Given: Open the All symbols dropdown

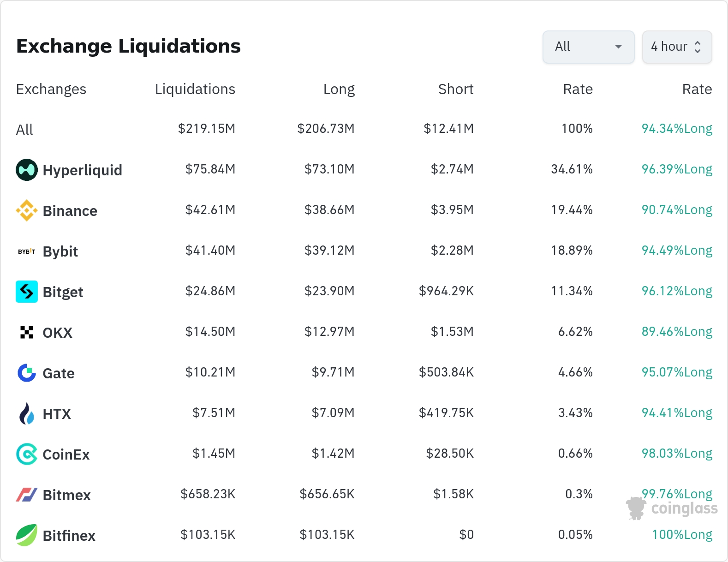Looking at the screenshot, I should pos(588,47).
